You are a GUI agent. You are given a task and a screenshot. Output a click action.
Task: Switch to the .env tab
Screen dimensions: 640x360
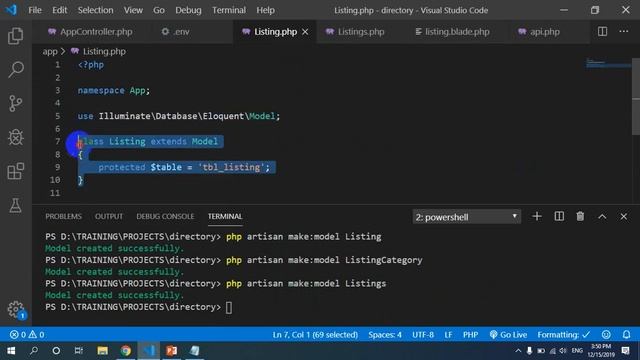(x=176, y=32)
